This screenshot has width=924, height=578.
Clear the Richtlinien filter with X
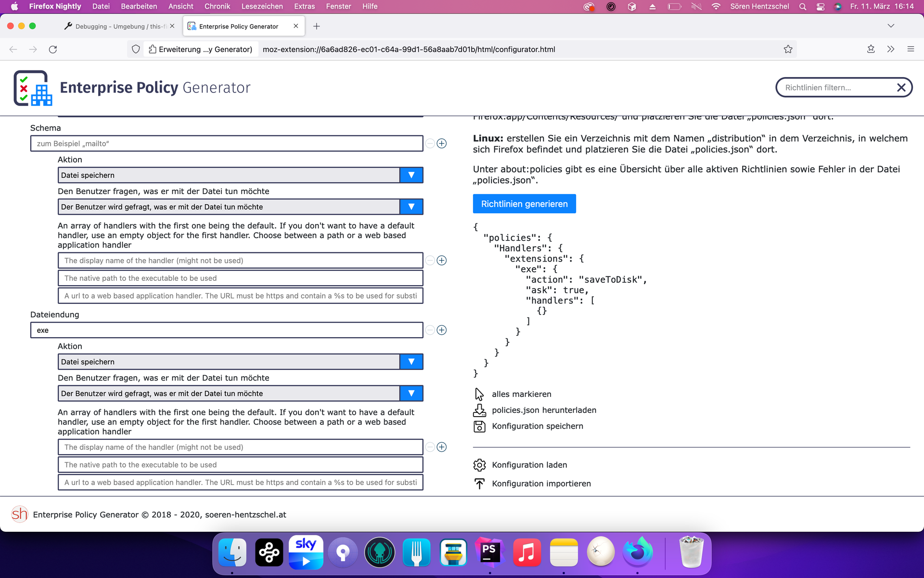(901, 88)
